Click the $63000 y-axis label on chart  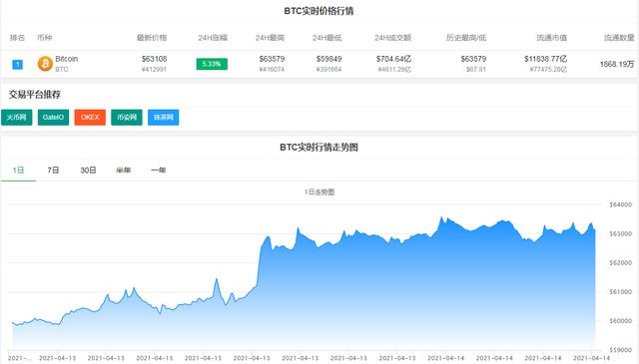click(x=621, y=233)
